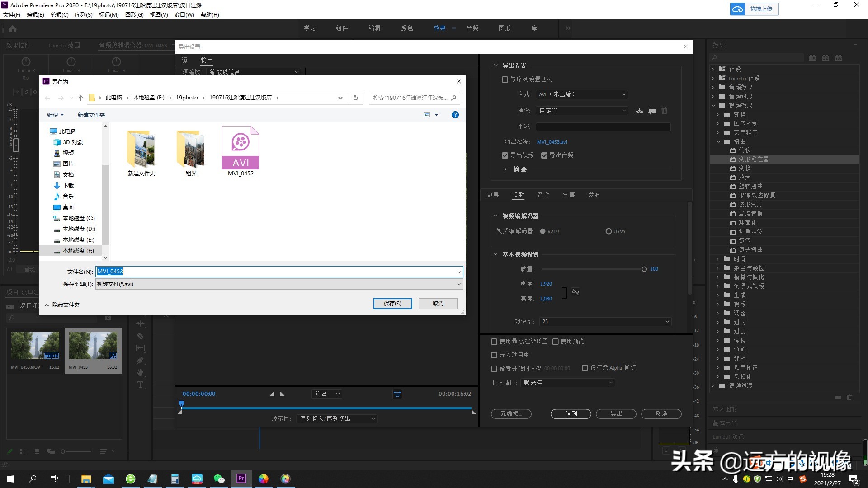Click the import preset icon in export settings

[651, 111]
